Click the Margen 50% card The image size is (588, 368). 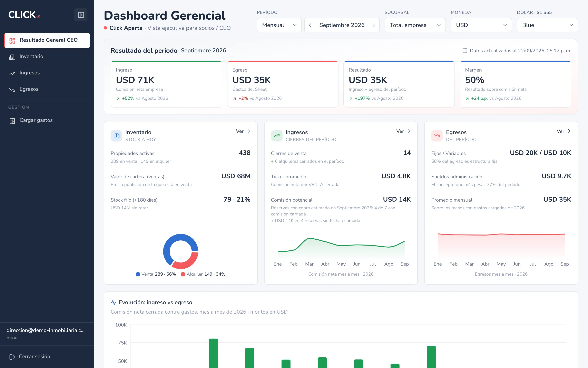point(515,84)
